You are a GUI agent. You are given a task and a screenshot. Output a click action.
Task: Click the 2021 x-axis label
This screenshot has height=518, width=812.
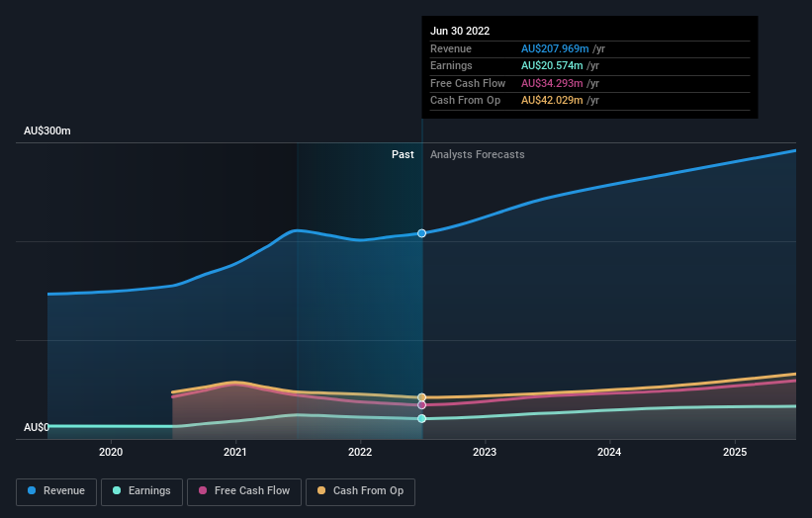(235, 452)
